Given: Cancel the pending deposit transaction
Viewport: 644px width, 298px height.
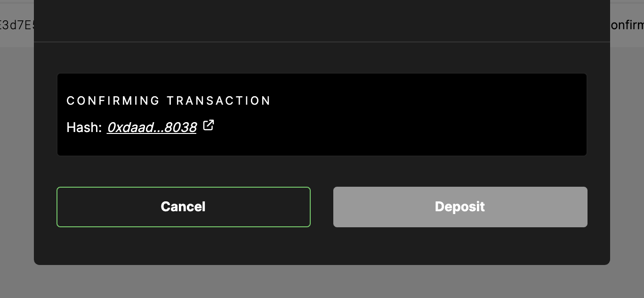Looking at the screenshot, I should click(183, 207).
